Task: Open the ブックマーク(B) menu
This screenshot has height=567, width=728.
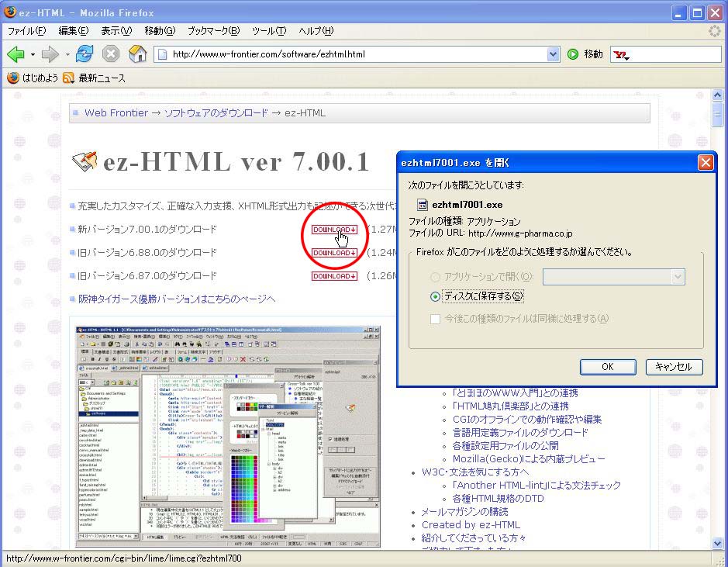Action: [213, 31]
